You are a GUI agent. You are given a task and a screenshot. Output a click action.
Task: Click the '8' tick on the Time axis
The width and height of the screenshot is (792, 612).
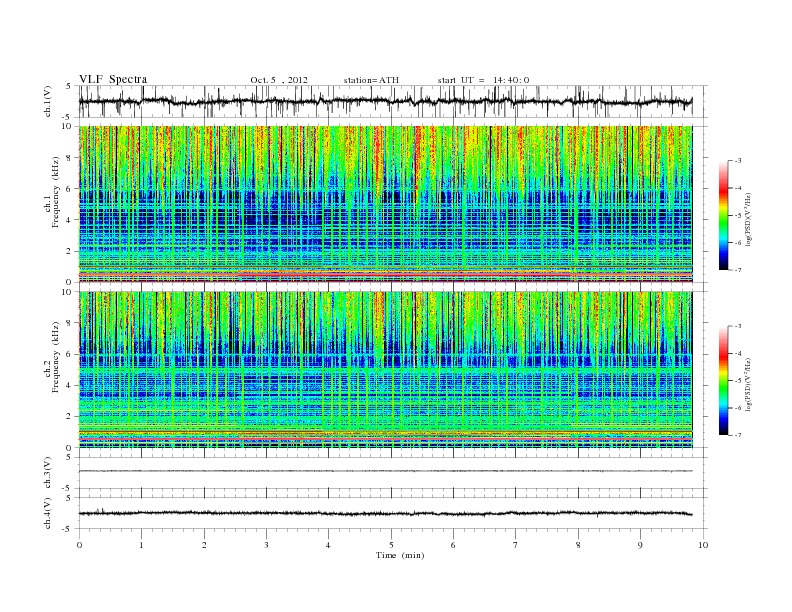(x=578, y=545)
